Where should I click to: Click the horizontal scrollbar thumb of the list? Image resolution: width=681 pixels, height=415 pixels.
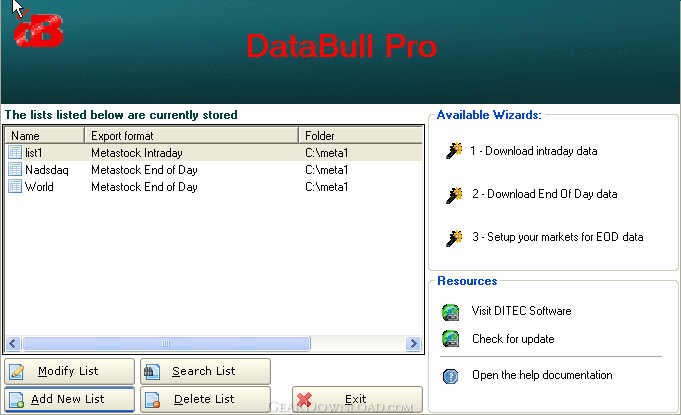(166, 344)
